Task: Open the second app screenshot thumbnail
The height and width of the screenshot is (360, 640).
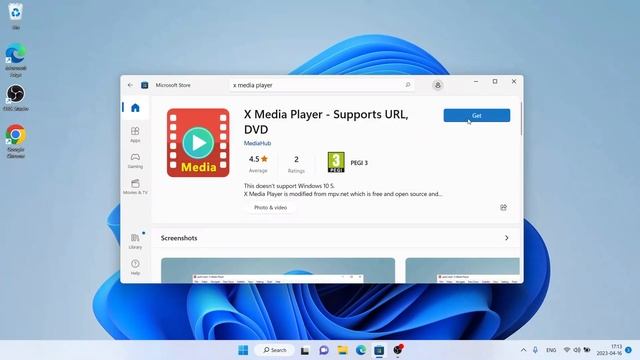Action: click(x=462, y=270)
